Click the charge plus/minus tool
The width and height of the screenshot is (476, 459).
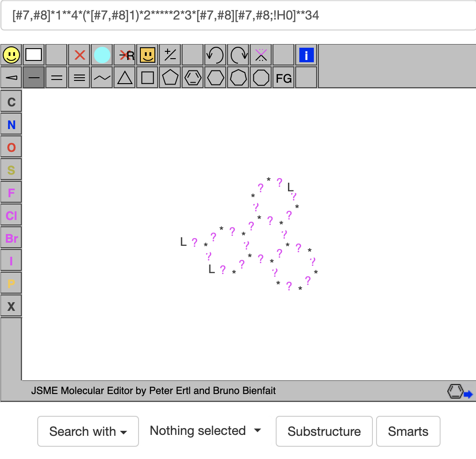pos(170,55)
